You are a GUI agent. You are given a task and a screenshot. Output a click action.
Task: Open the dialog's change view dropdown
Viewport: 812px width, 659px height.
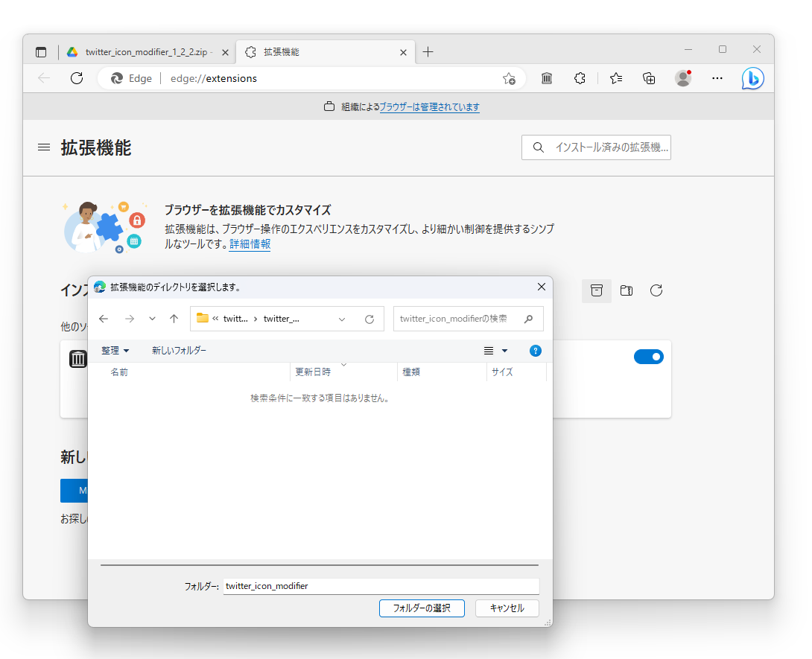[495, 350]
